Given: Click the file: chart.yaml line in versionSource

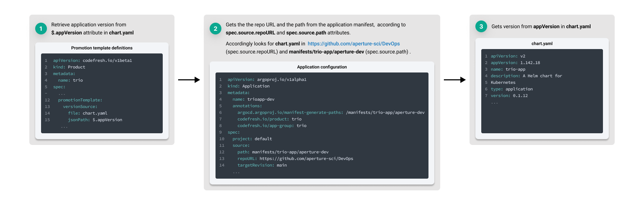Looking at the screenshot, I should coord(88,113).
